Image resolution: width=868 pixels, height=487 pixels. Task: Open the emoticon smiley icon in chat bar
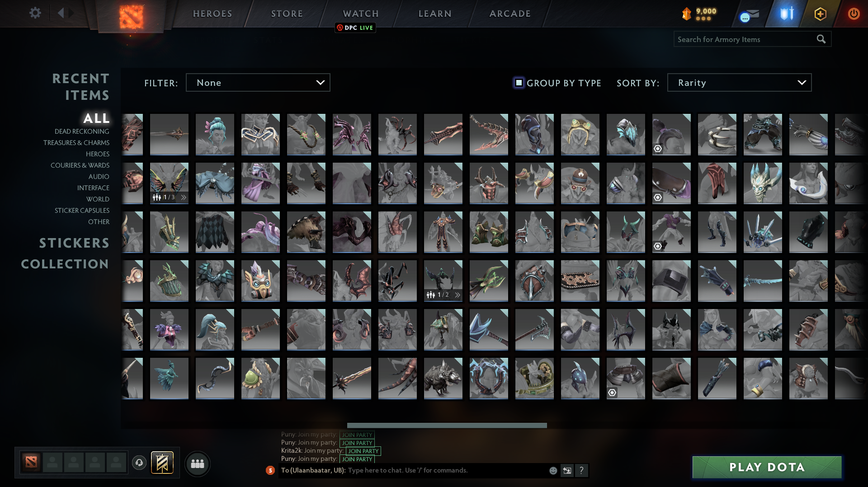(552, 470)
